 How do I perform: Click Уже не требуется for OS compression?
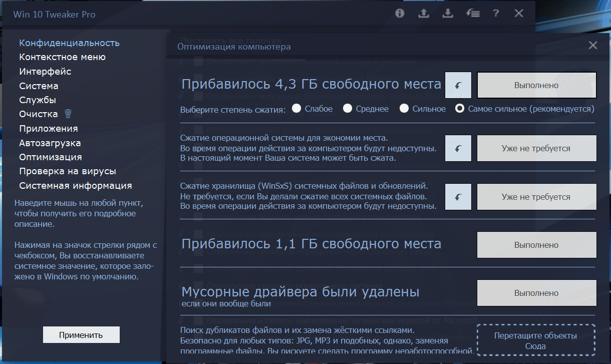pyautogui.click(x=536, y=148)
